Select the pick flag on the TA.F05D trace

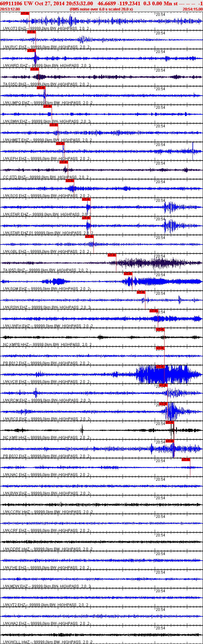coord(34,69)
